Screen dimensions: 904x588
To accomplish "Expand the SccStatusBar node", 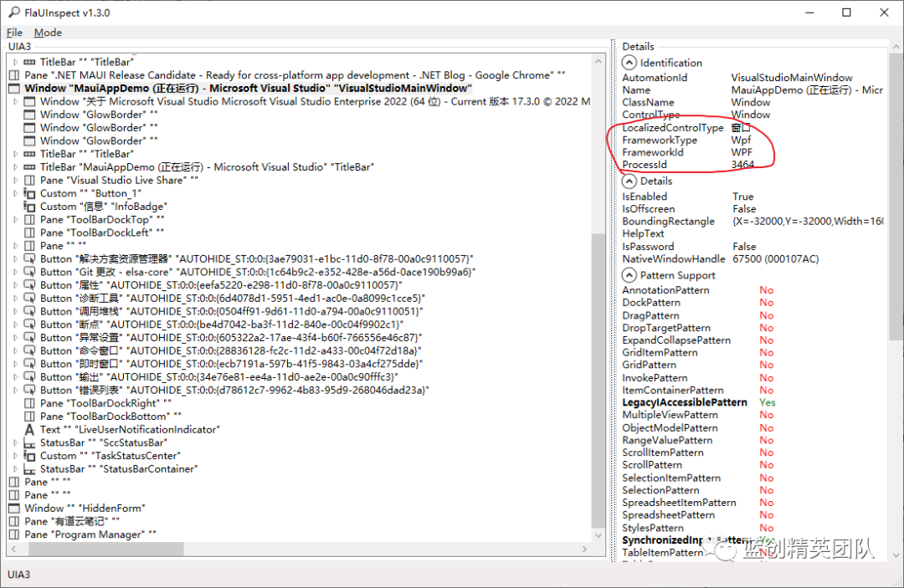I will (16, 442).
